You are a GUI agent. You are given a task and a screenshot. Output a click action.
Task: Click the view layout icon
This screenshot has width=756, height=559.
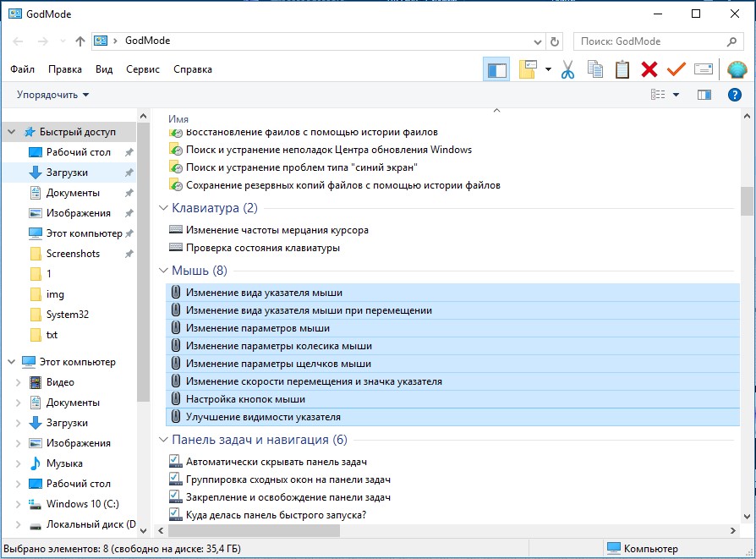point(658,95)
